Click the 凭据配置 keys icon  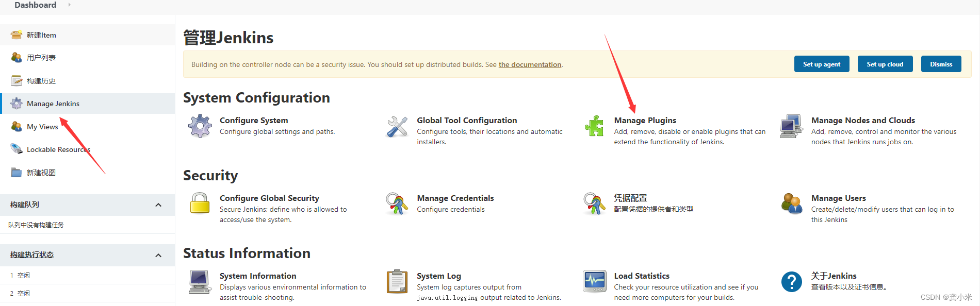point(594,203)
